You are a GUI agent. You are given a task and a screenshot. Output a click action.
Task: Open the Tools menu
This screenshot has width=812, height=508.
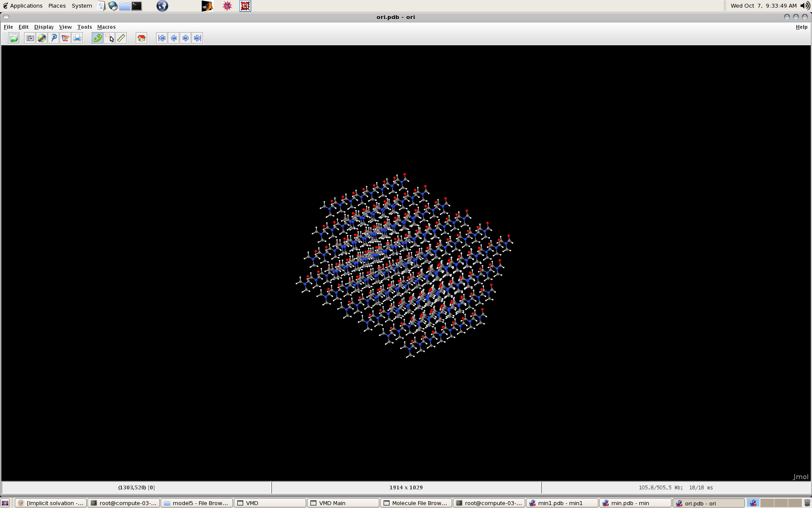click(x=84, y=27)
